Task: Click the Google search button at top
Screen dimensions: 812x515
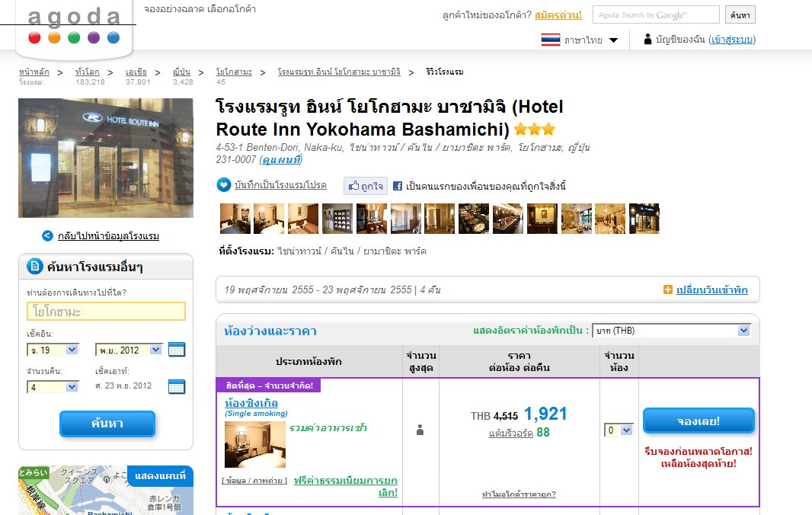Action: tap(740, 15)
